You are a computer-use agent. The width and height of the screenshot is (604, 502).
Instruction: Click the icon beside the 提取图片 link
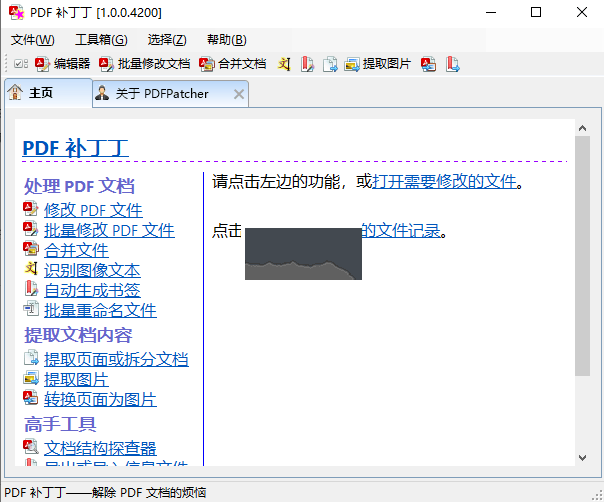31,378
